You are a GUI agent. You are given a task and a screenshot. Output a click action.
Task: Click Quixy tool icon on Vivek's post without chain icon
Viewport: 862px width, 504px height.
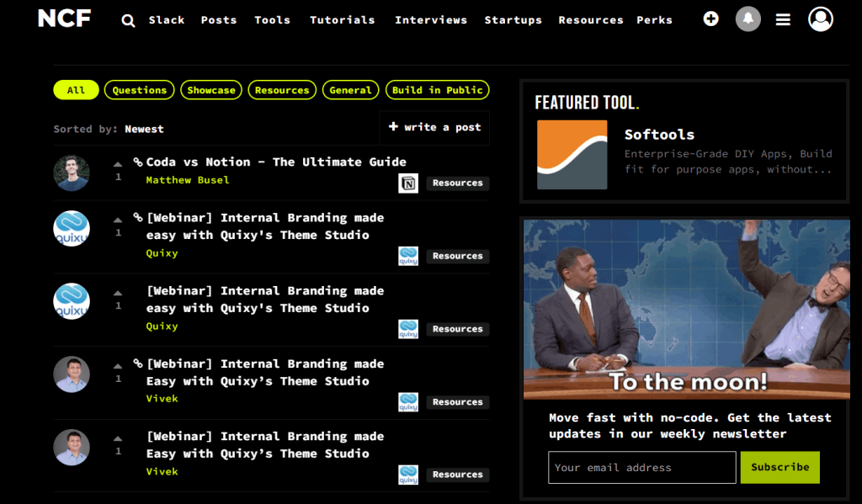pos(408,475)
